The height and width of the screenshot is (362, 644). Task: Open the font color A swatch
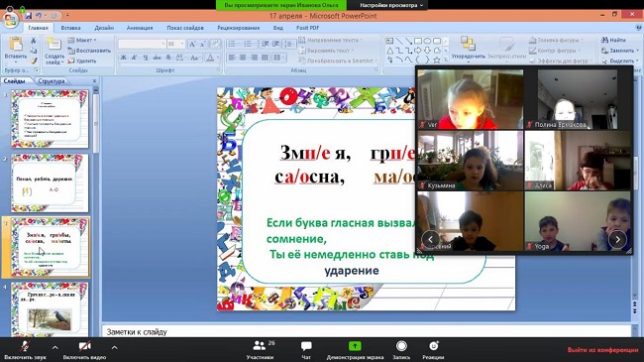pyautogui.click(x=210, y=58)
